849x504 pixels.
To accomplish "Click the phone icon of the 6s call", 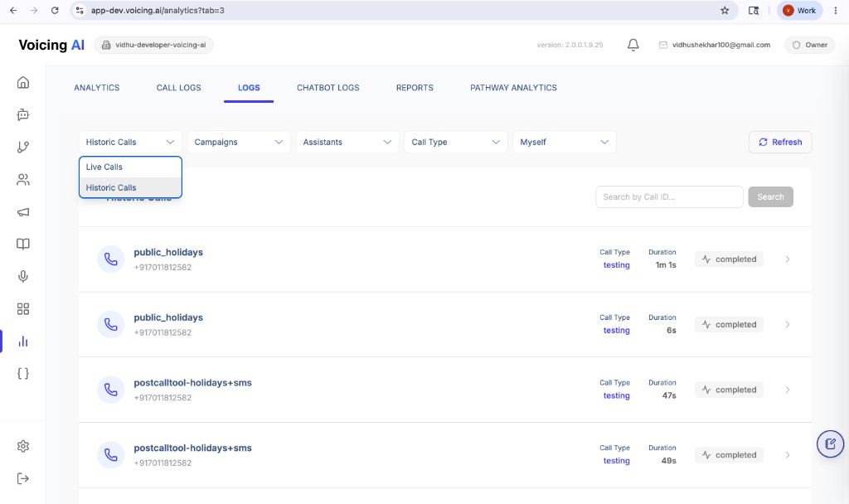I will (x=111, y=324).
